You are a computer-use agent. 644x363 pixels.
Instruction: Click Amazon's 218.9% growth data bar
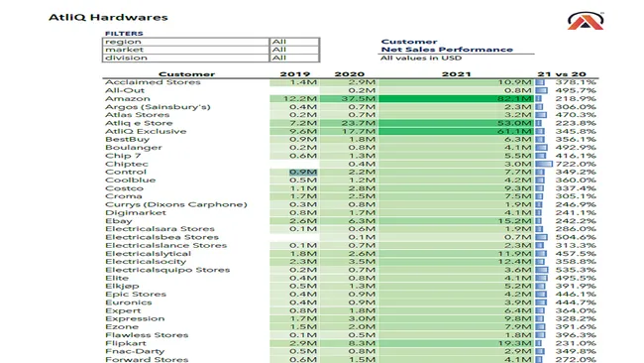click(538, 98)
